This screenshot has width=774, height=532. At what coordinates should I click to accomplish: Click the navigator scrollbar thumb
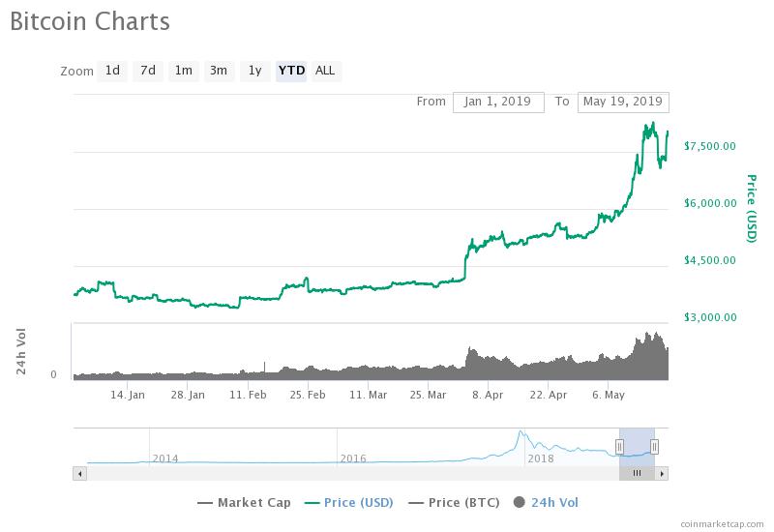[637, 474]
